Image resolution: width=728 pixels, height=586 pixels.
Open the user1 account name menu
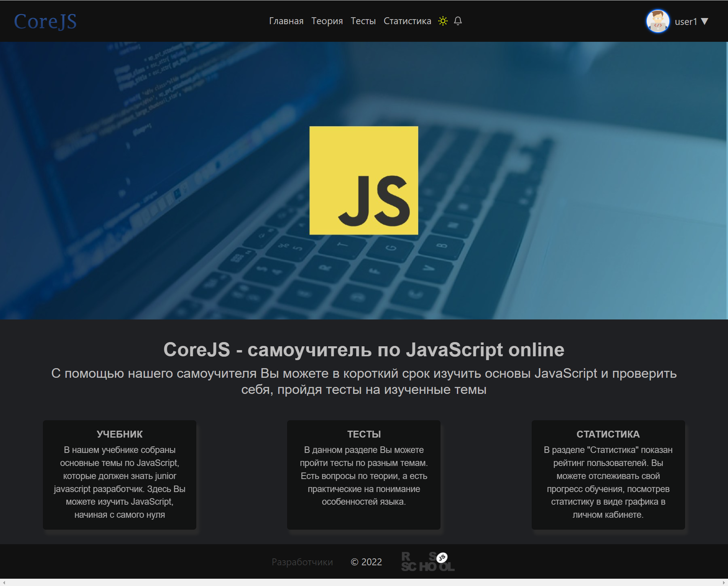pyautogui.click(x=686, y=22)
